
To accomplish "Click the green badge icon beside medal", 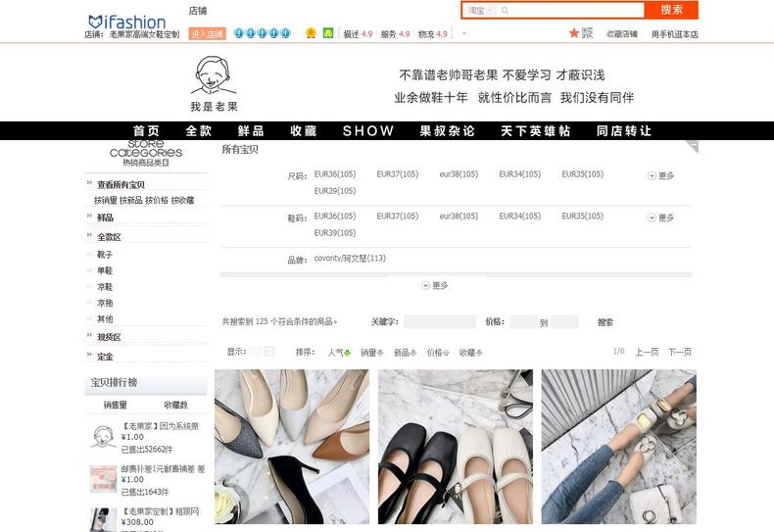I will (328, 33).
